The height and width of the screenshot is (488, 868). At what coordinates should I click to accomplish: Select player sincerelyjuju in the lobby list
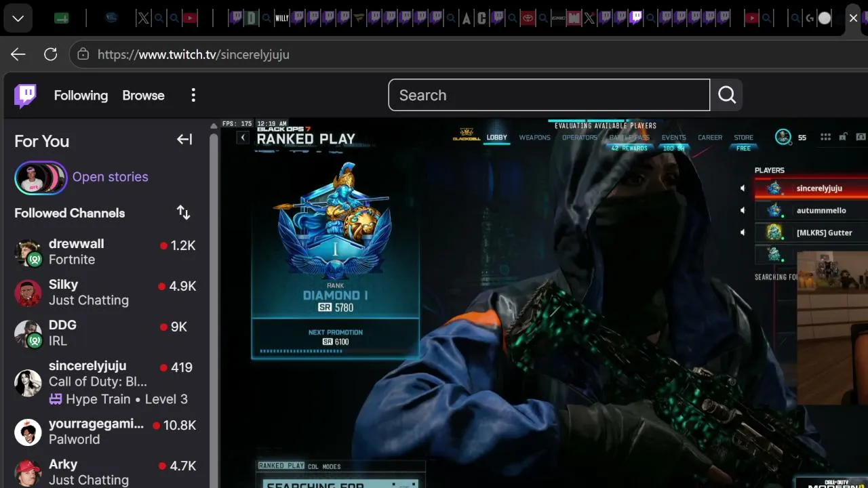(x=811, y=188)
